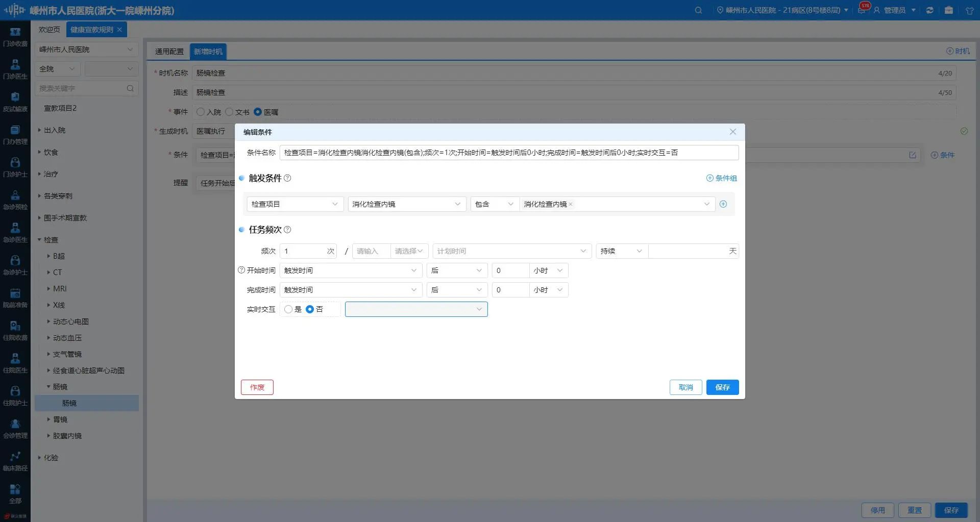Image resolution: width=980 pixels, height=522 pixels.
Task: Expand the 胃镜 tree node
Action: [49, 419]
